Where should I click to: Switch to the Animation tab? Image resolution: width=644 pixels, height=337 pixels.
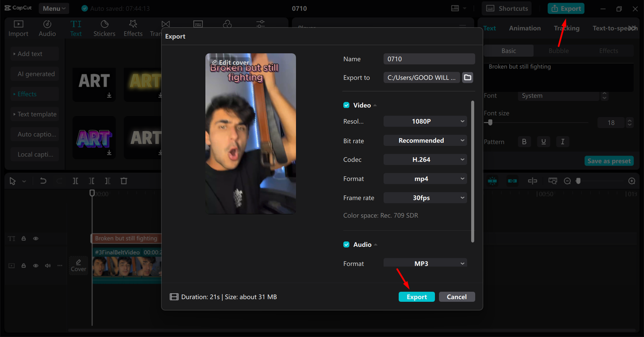pos(525,28)
